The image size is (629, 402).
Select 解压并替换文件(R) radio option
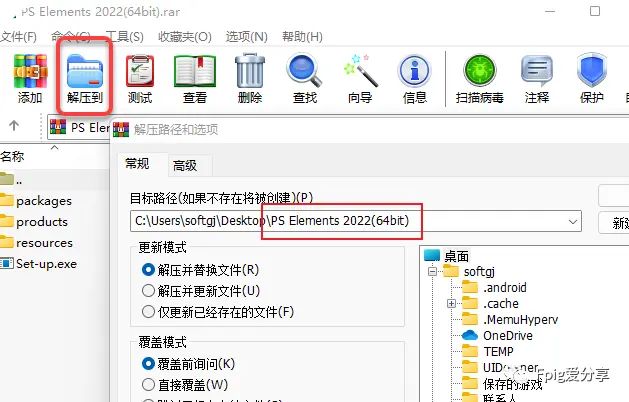[x=200, y=270]
